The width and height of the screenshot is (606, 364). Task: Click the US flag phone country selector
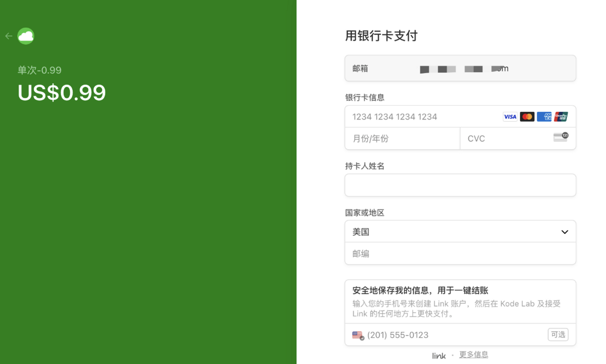[x=358, y=335]
